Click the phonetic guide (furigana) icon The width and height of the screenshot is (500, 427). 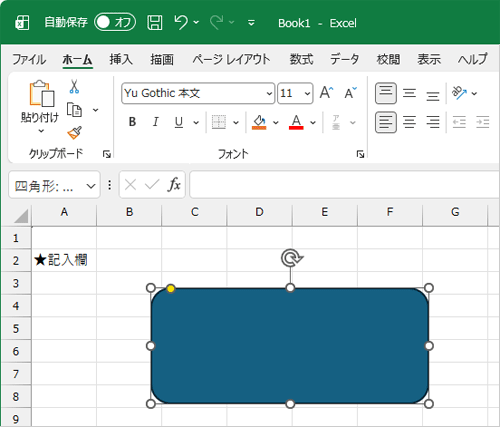pyautogui.click(x=336, y=122)
